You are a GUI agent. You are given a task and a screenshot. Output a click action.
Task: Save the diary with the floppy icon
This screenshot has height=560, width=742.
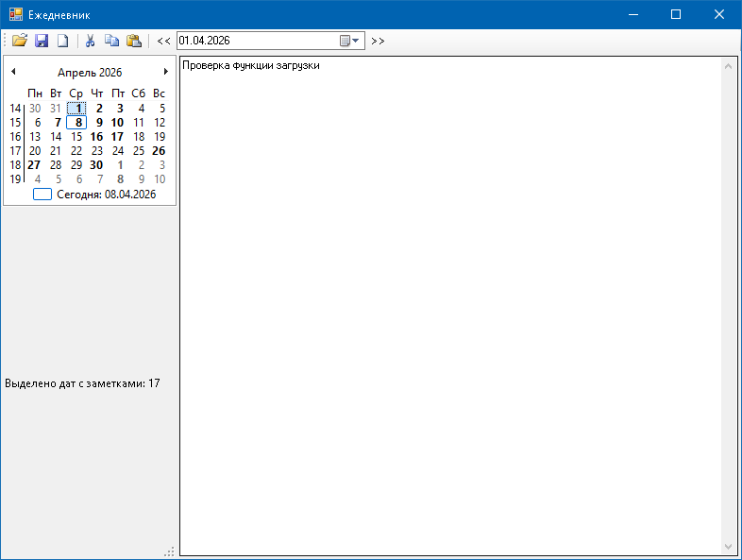point(42,41)
